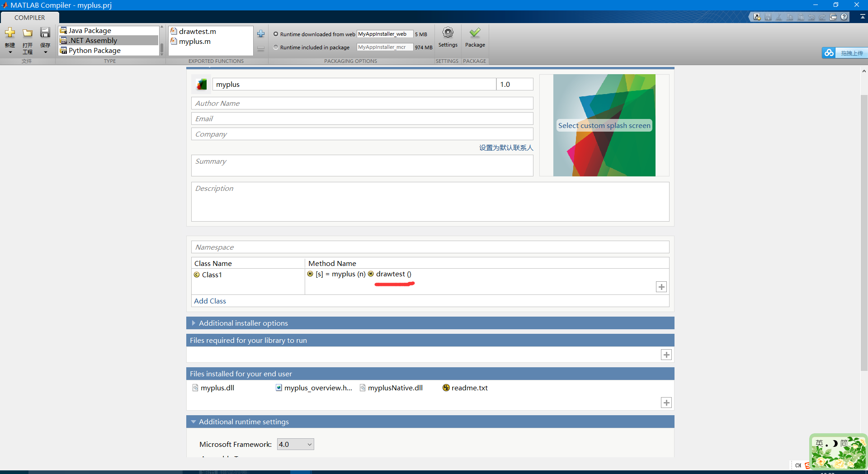Choose Runtime included in package option

276,47
